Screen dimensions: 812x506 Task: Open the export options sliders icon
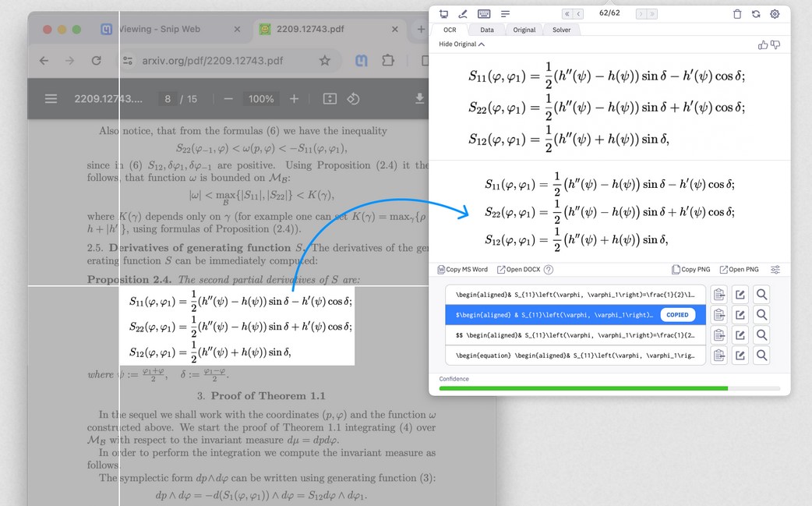pyautogui.click(x=775, y=270)
